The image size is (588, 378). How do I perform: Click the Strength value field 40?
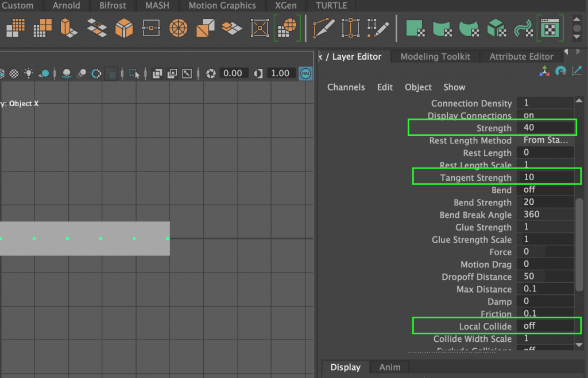coord(546,127)
